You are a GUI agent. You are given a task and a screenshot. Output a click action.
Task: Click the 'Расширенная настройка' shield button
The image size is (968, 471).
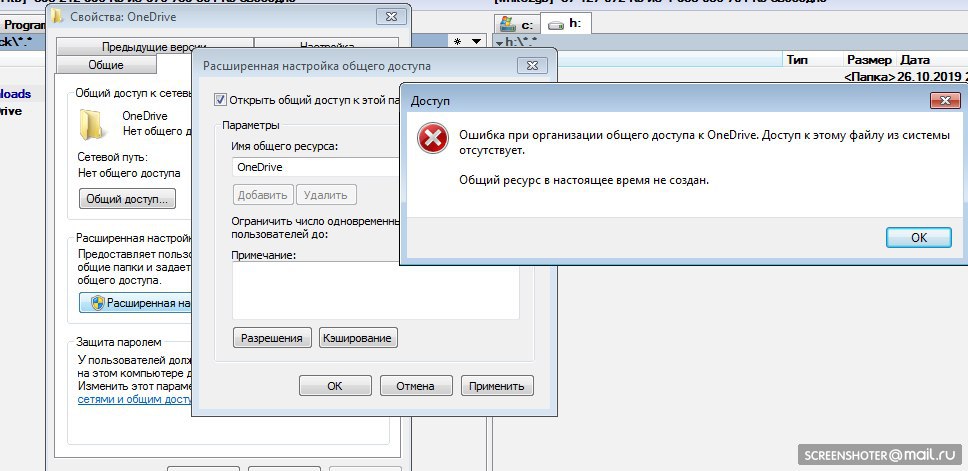136,302
